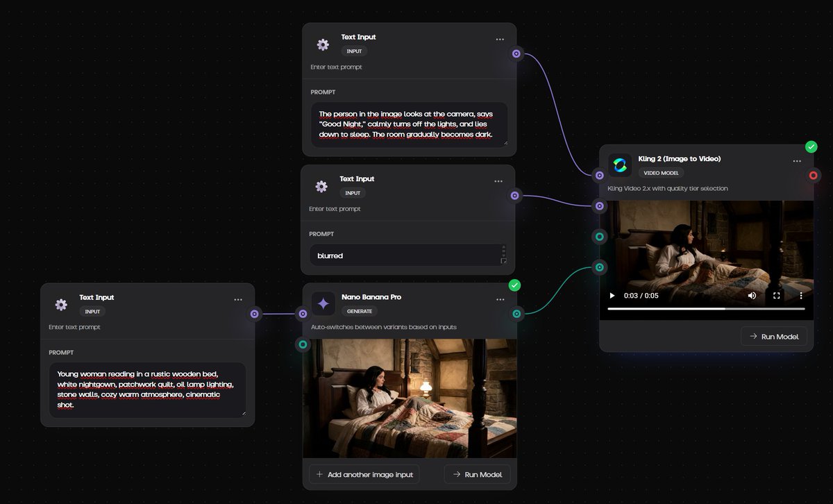833x504 pixels.
Task: Click the GENERATE badge on Nano Banana Pro
Action: point(360,311)
